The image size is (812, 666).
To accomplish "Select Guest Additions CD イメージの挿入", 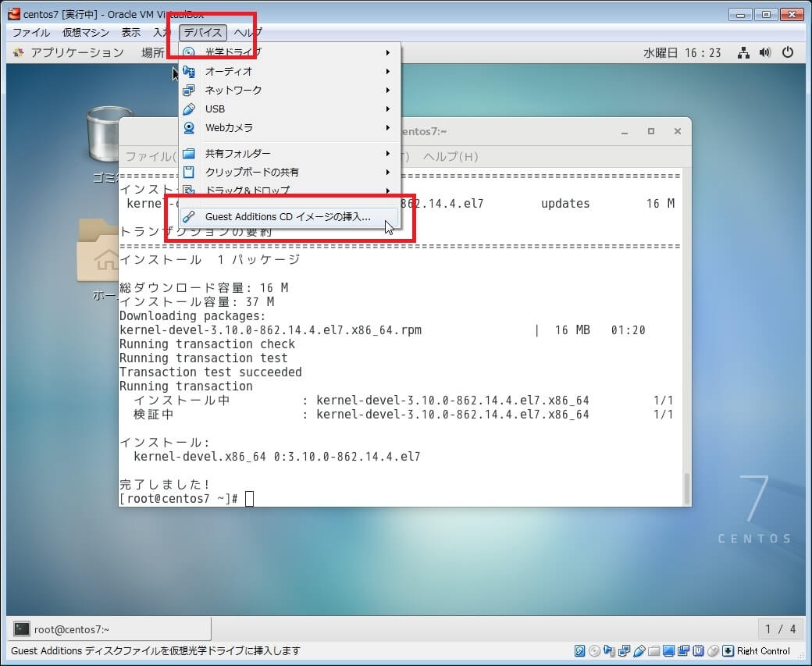I will coord(287,217).
